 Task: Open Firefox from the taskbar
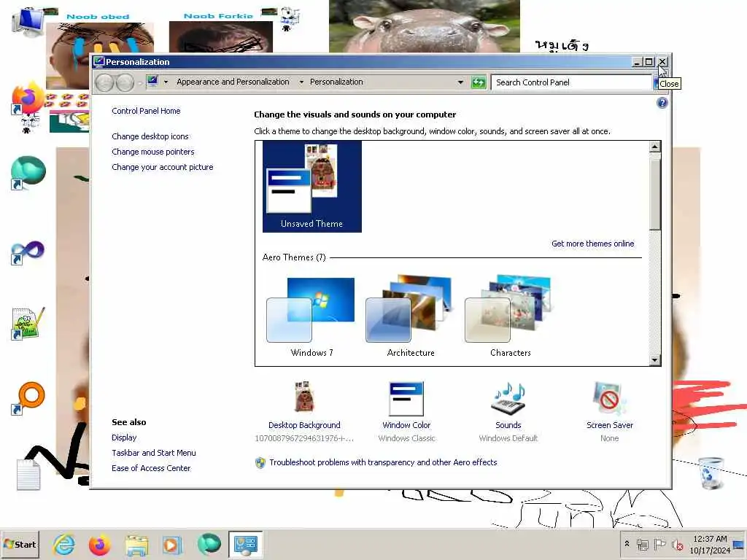pos(99,544)
